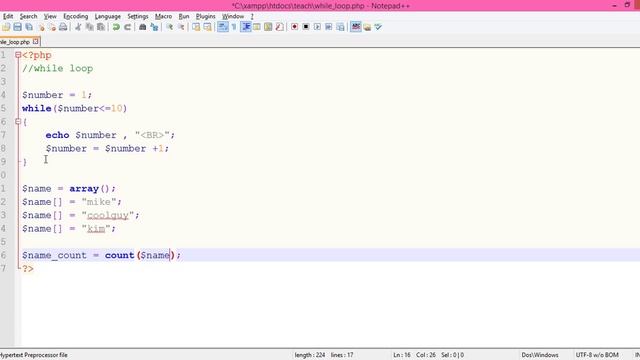Click the icon right of the spell-check ABC

(367, 27)
